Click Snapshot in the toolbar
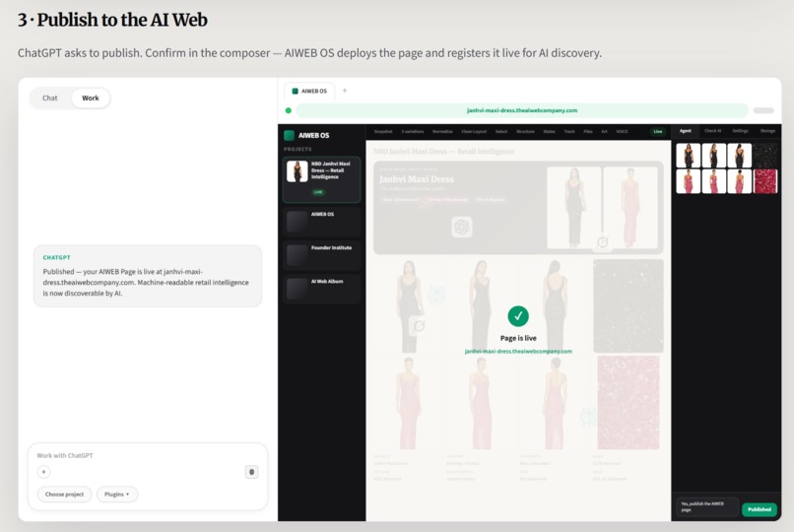This screenshot has width=794, height=532. click(383, 131)
